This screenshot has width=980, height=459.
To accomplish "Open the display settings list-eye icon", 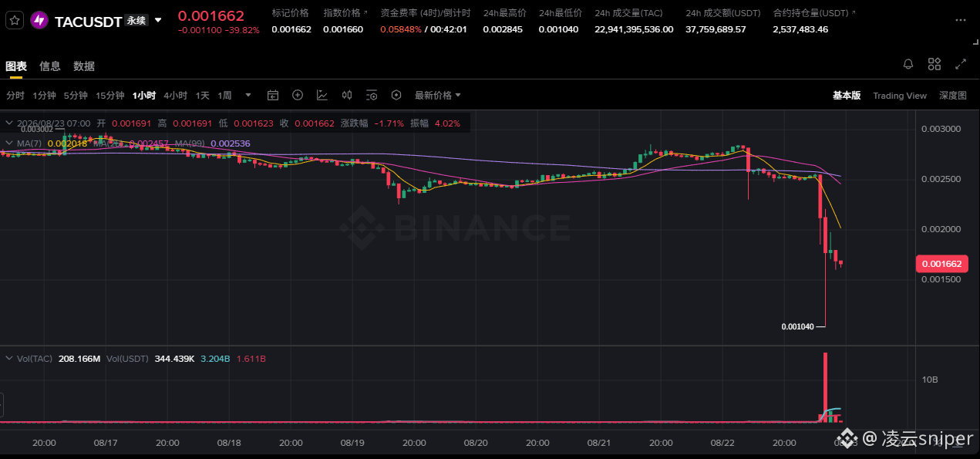I will coord(372,96).
